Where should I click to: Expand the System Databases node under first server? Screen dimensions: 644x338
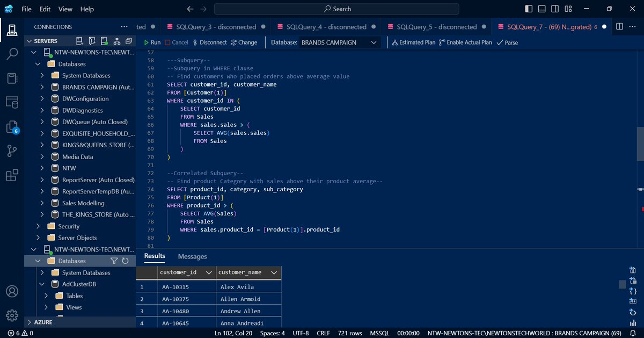tap(42, 76)
